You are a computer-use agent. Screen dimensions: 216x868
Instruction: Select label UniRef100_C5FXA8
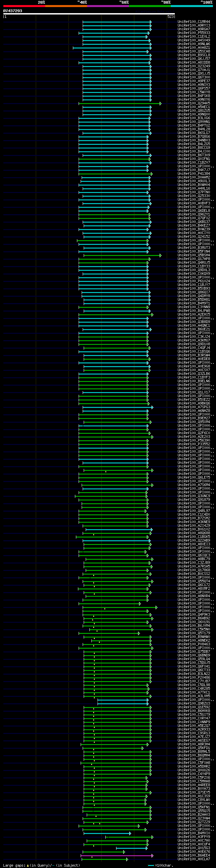point(194,763)
